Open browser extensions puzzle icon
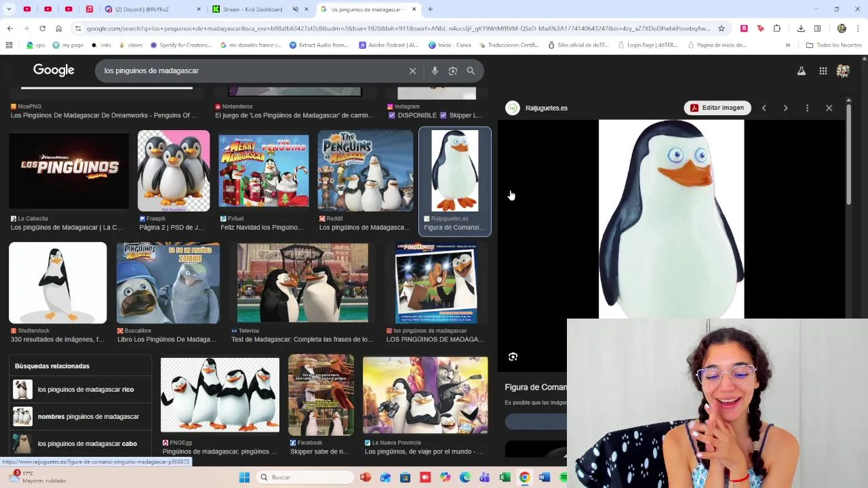868x488 pixels. point(777,28)
